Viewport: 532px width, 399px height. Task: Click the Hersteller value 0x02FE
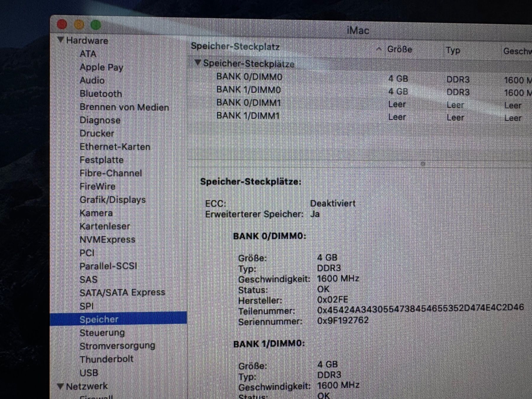tap(332, 300)
